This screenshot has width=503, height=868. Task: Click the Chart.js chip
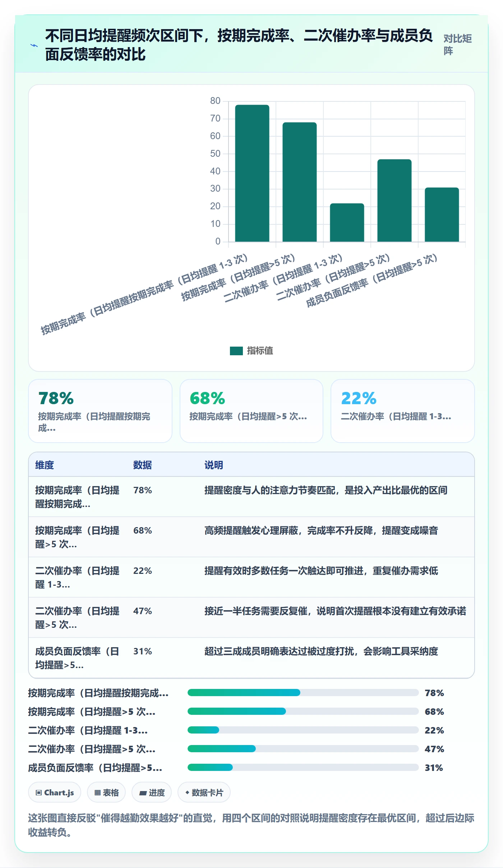coord(55,792)
